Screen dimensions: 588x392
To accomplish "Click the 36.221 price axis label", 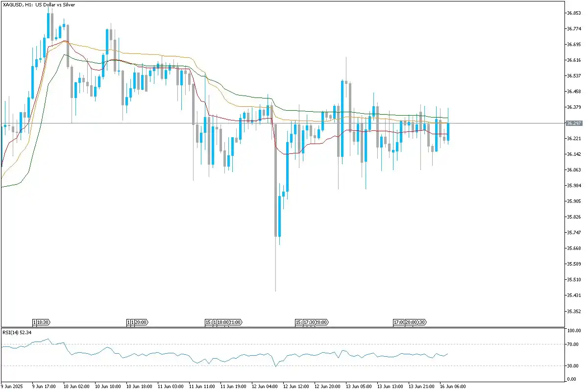I will tap(573, 139).
